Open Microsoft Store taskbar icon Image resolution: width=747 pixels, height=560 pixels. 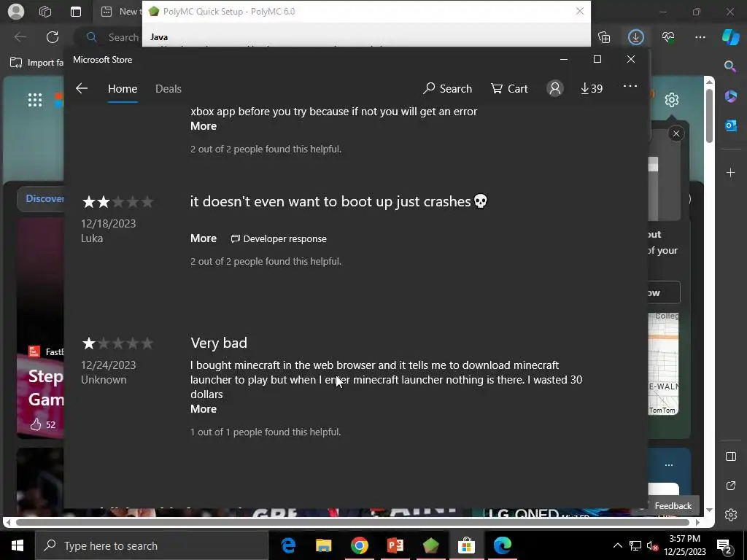point(466,545)
